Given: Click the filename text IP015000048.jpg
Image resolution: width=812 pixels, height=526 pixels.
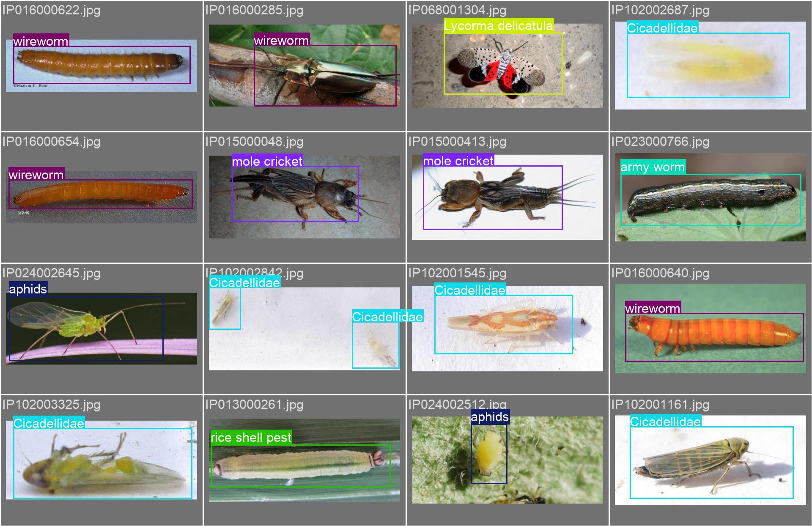Looking at the screenshot, I should (x=255, y=142).
